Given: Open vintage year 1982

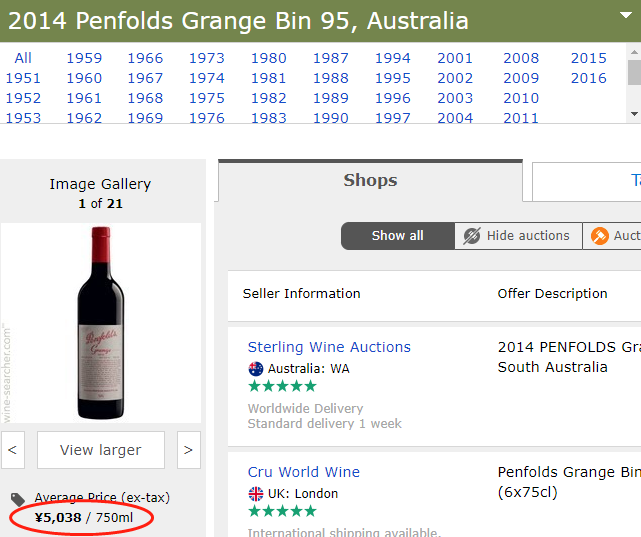Looking at the screenshot, I should [269, 98].
